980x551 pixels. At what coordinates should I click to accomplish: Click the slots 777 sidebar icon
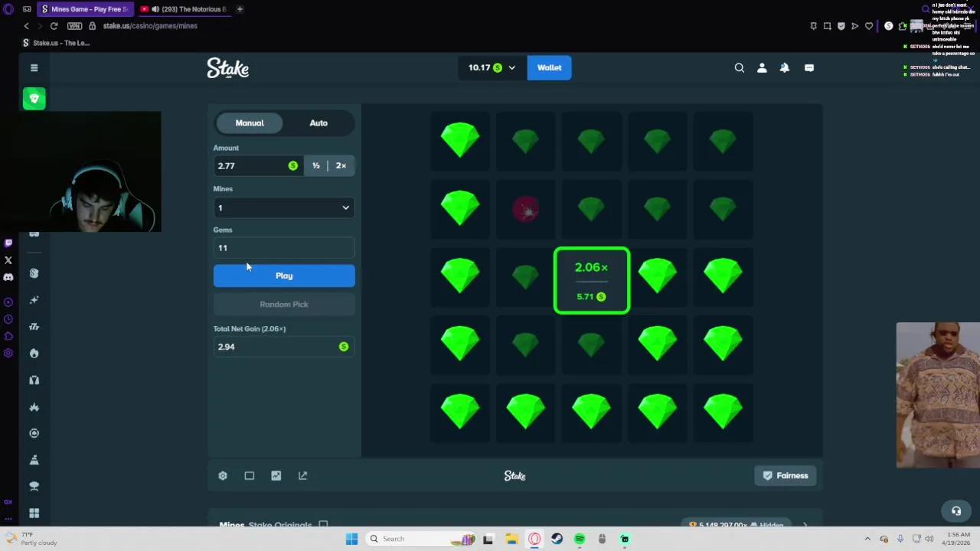(34, 327)
